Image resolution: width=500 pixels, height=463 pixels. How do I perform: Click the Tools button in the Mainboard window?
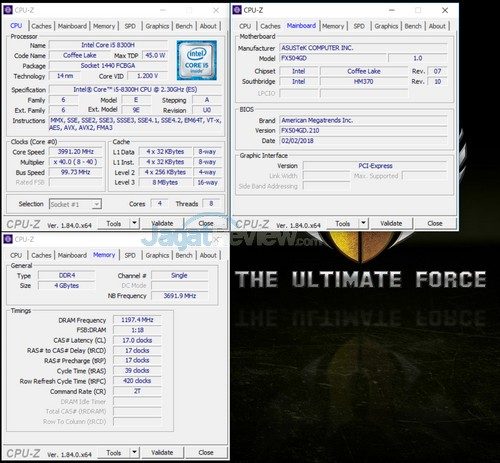(x=343, y=223)
